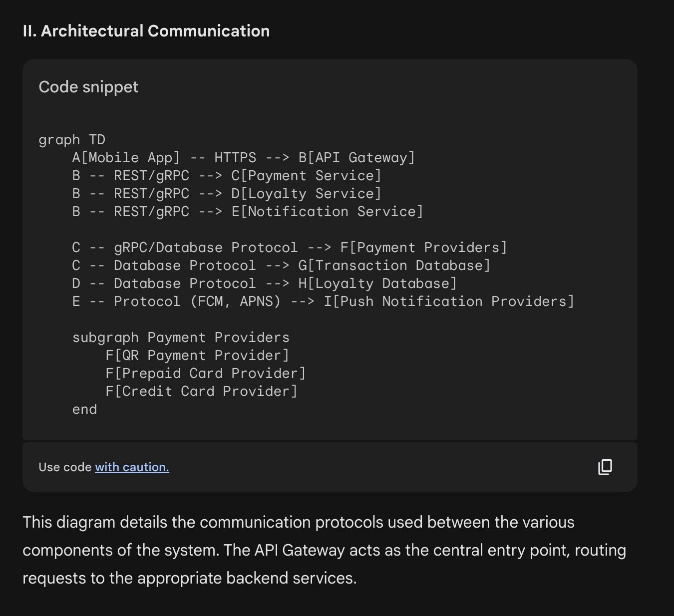
Task: Click the F[Credit Card Provider] line
Action: (201, 391)
